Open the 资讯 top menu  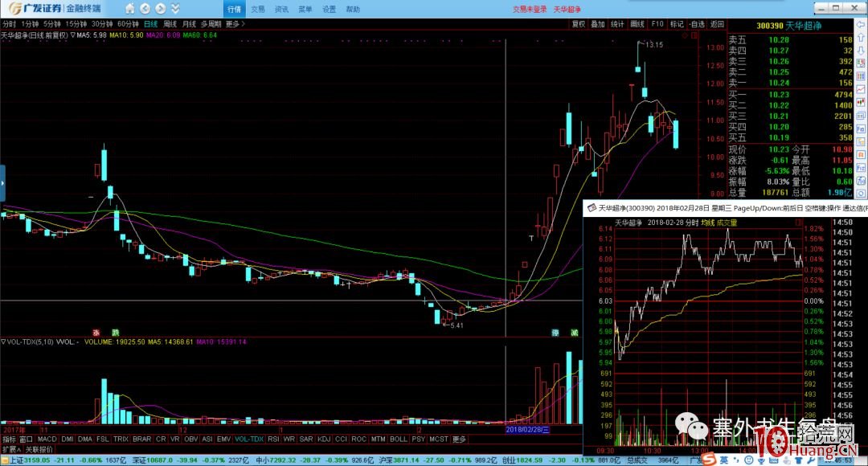282,10
